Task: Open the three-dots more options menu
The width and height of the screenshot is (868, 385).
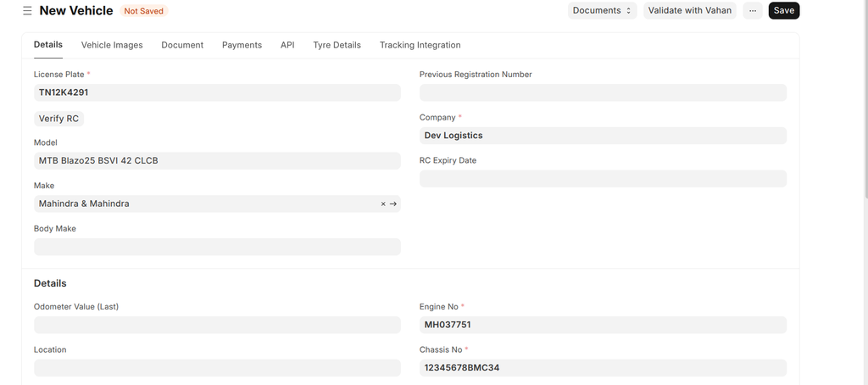Action: (x=752, y=11)
